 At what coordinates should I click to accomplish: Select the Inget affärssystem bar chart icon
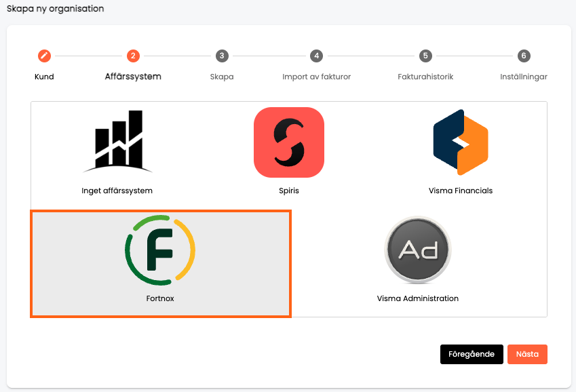point(117,142)
